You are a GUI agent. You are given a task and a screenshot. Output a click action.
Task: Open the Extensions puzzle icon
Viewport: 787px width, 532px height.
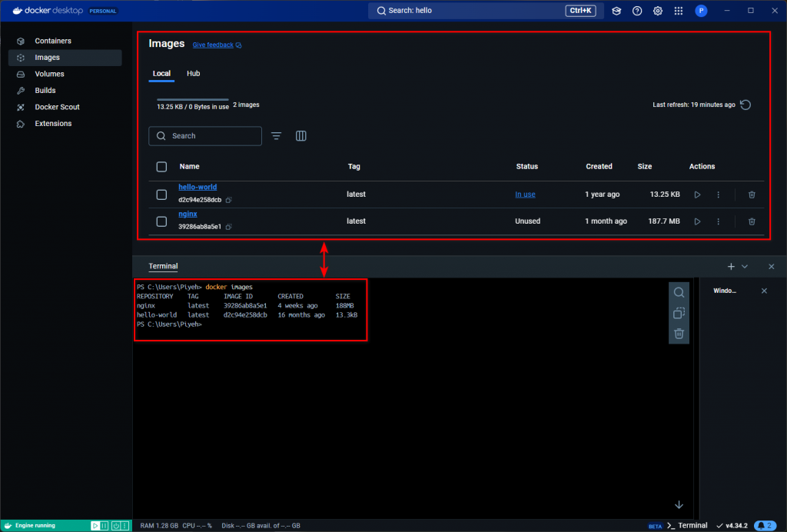click(x=21, y=124)
